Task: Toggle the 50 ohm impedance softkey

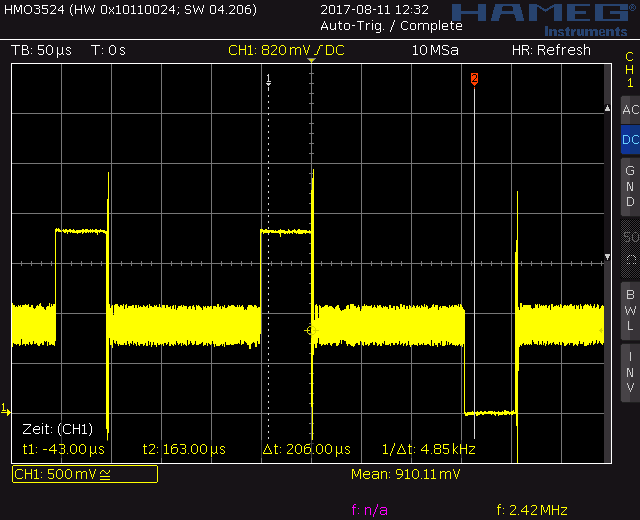Action: [630, 249]
